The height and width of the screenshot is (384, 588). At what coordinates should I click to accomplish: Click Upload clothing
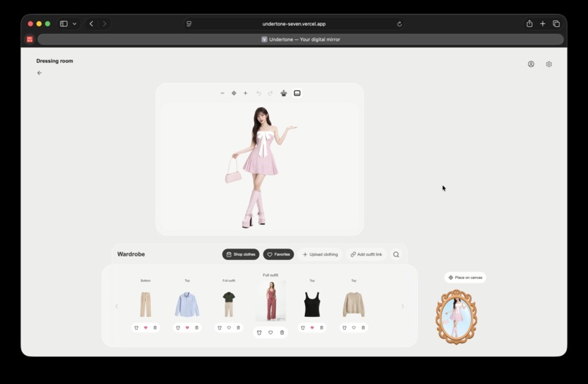pos(320,254)
